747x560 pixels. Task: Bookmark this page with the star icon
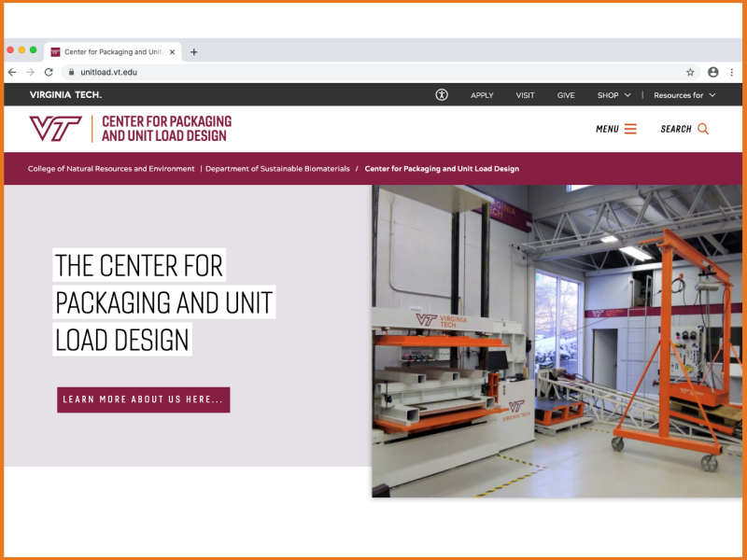(690, 73)
